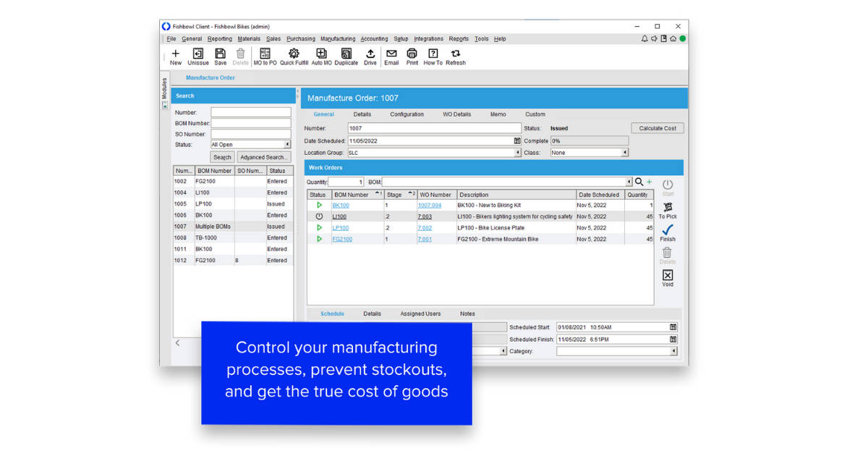868x456 pixels.
Task: Open the Auto MO tool
Action: pyautogui.click(x=321, y=54)
